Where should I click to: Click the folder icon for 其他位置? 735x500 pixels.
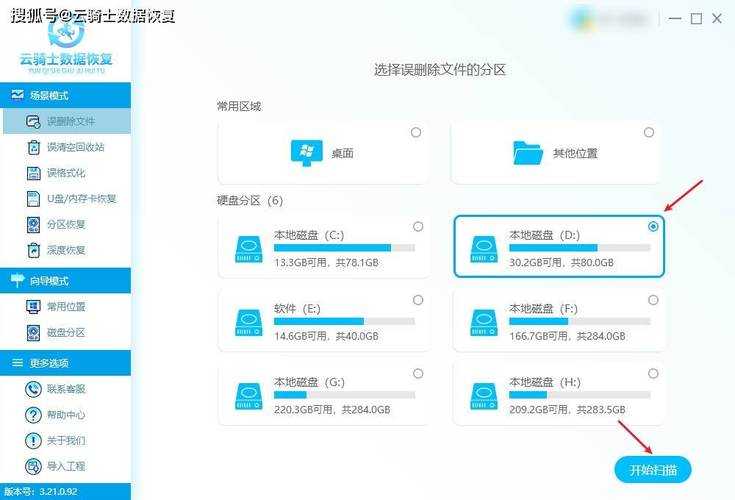[528, 153]
